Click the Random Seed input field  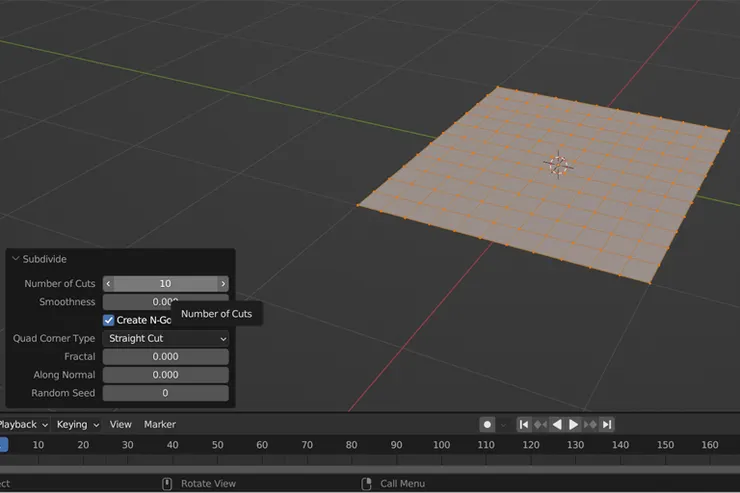(166, 393)
